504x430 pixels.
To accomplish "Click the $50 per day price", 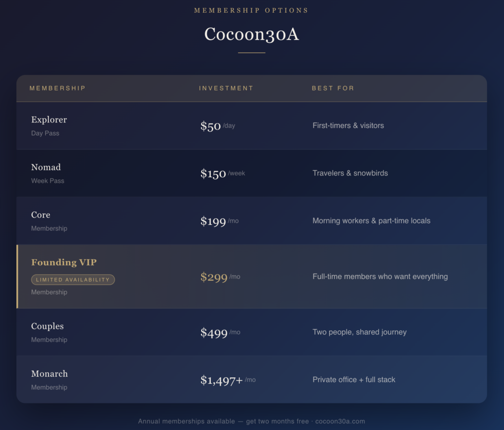I will [211, 126].
